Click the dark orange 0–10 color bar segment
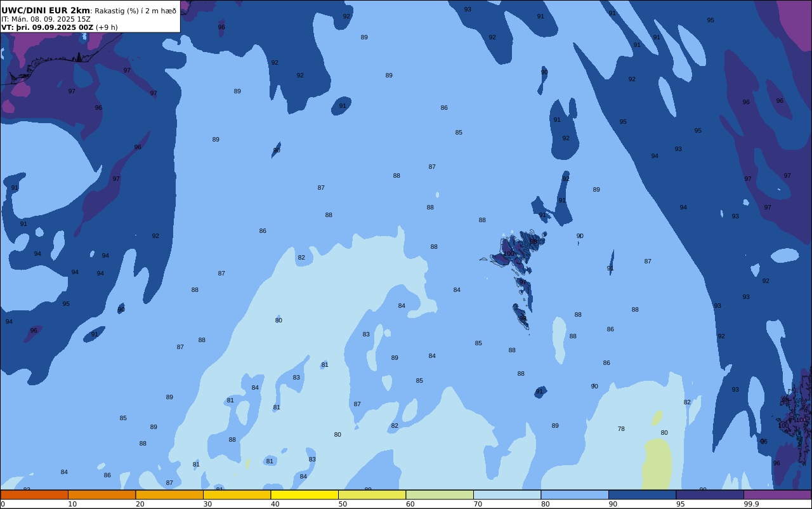The height and width of the screenshot is (509, 812). pos(34,494)
